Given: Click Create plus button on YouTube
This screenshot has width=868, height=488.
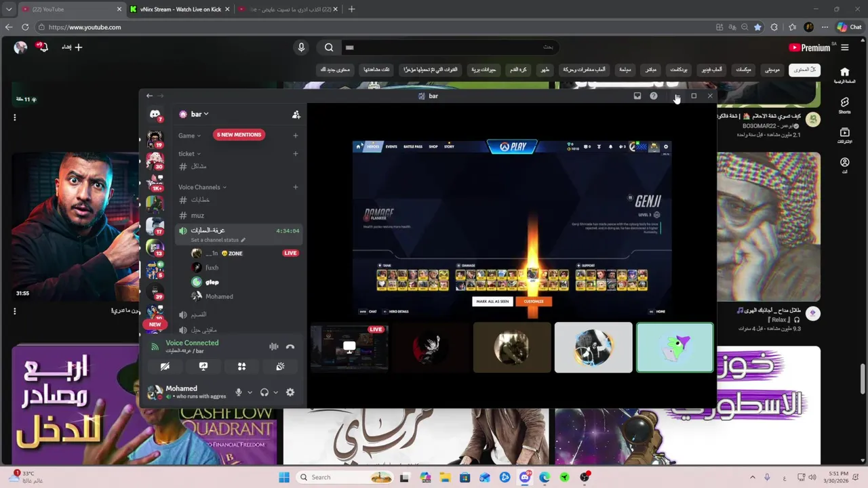Looking at the screenshot, I should click(72, 47).
